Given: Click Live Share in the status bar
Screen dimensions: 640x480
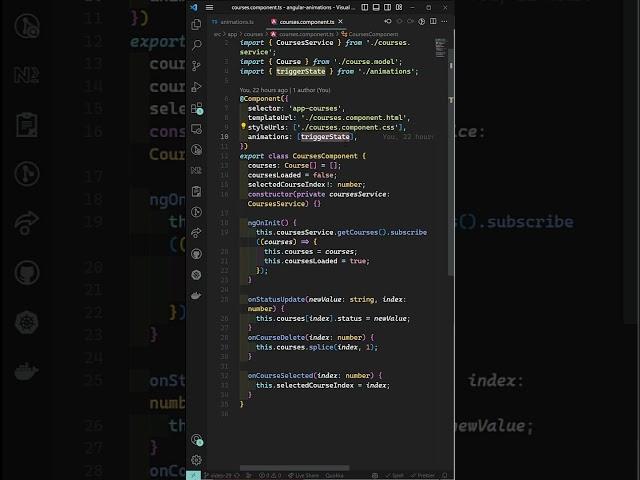Looking at the screenshot, I should [304, 476].
